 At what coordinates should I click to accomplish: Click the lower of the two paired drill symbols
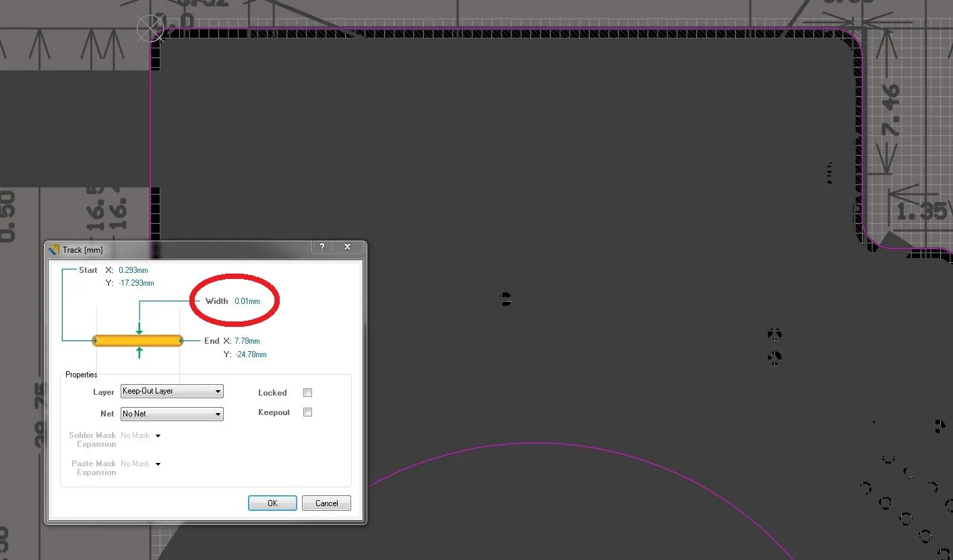(774, 357)
